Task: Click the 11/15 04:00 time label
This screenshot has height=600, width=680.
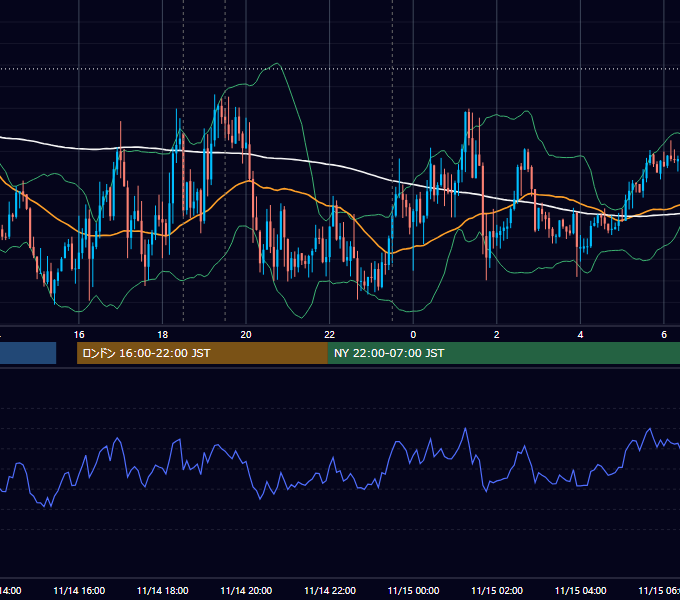Action: [581, 590]
